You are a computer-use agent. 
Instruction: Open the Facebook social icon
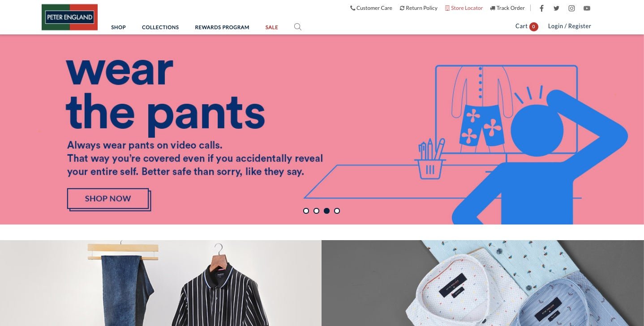(x=541, y=8)
